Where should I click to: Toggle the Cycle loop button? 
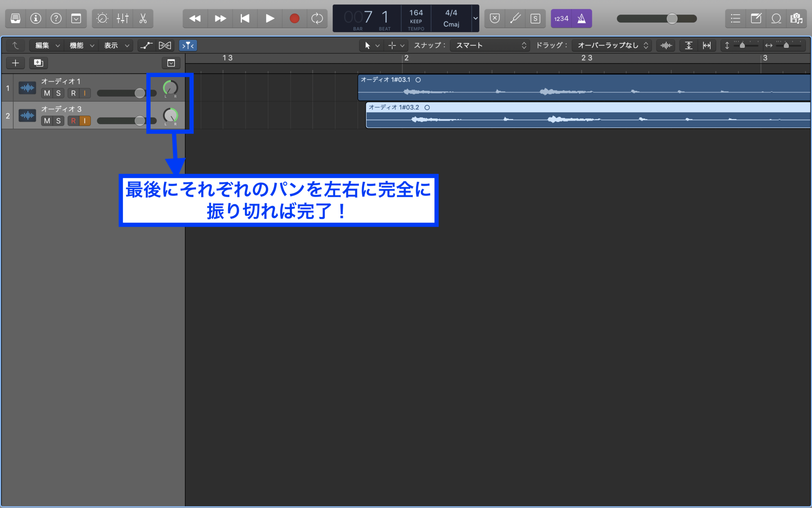point(317,18)
